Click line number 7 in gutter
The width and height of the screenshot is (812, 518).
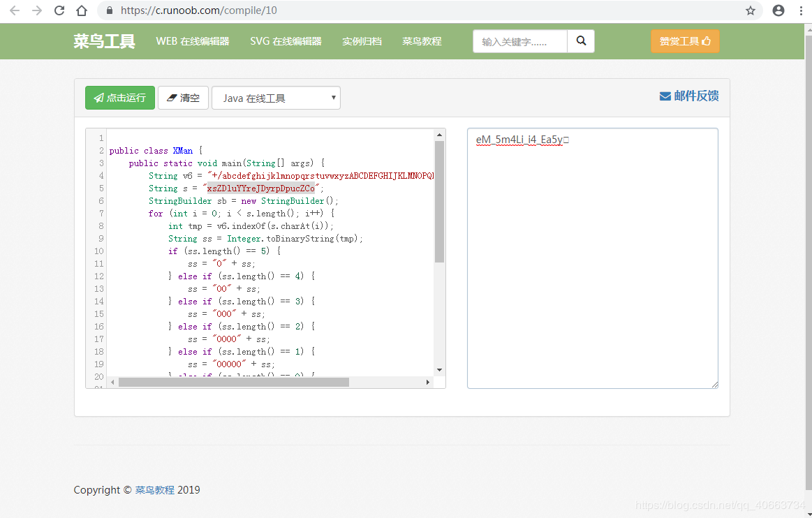[101, 214]
